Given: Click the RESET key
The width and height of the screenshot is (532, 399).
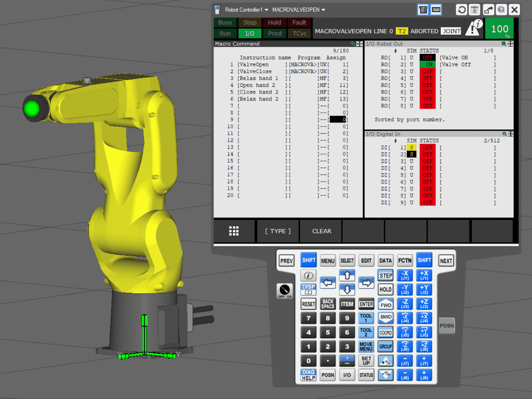Looking at the screenshot, I should coord(308,304).
